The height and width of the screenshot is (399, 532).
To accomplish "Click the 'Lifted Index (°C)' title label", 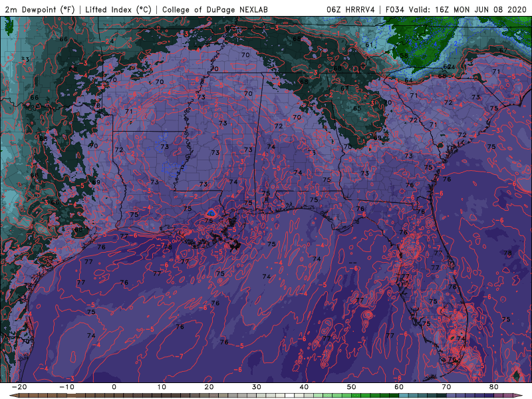I will (x=118, y=9).
